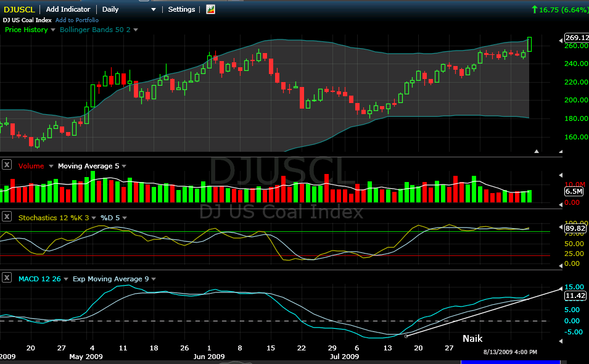Image resolution: width=589 pixels, height=364 pixels.
Task: Click the DJ US Coal Index name under the ticker
Action: (27, 20)
